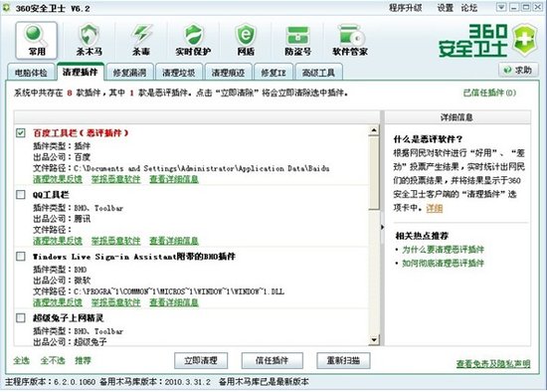Click the plugin list scroll down arrow
This screenshot has height=392, width=547.
(x=374, y=339)
